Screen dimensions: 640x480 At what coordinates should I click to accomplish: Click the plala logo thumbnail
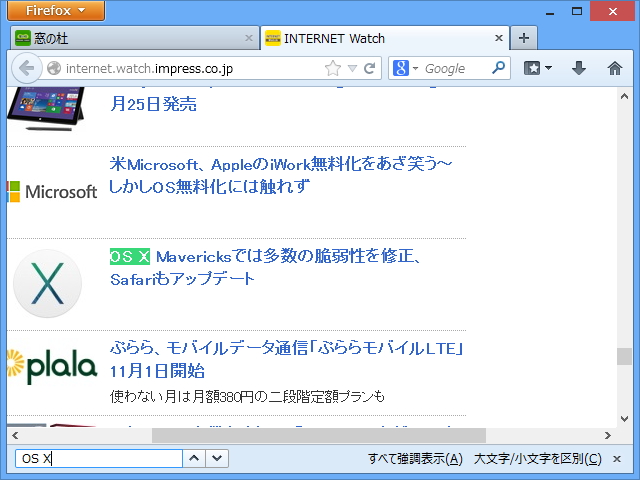[x=52, y=367]
